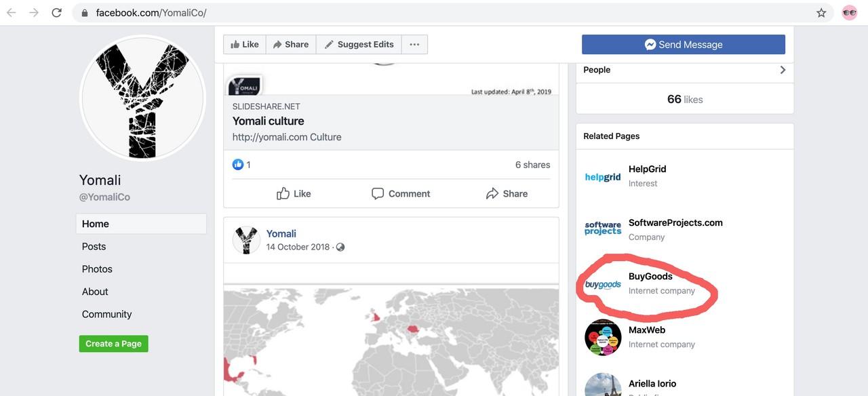The width and height of the screenshot is (868, 396).
Task: Like the Yomali culture post
Action: coord(294,194)
